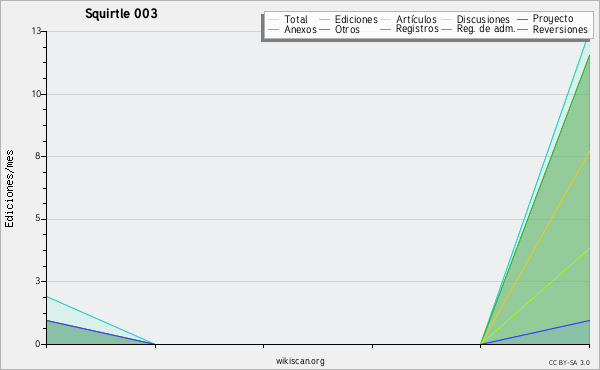Click the red Reversiones legend color line
The image size is (600, 370).
coord(522,29)
